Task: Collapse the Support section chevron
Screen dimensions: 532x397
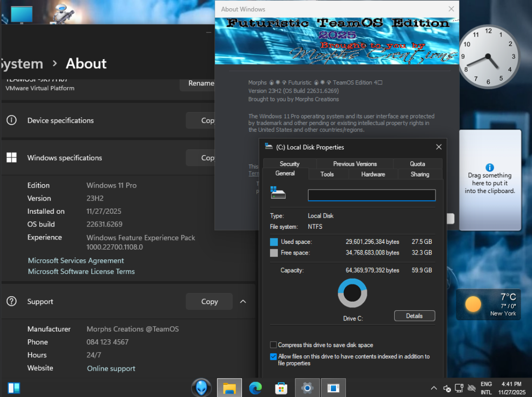Action: (x=243, y=302)
